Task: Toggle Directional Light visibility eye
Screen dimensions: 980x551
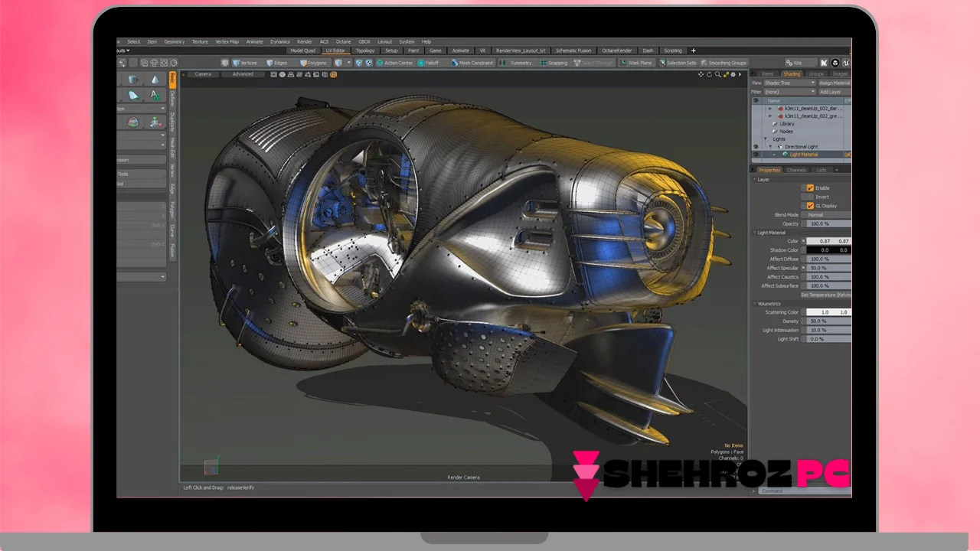Action: click(756, 147)
